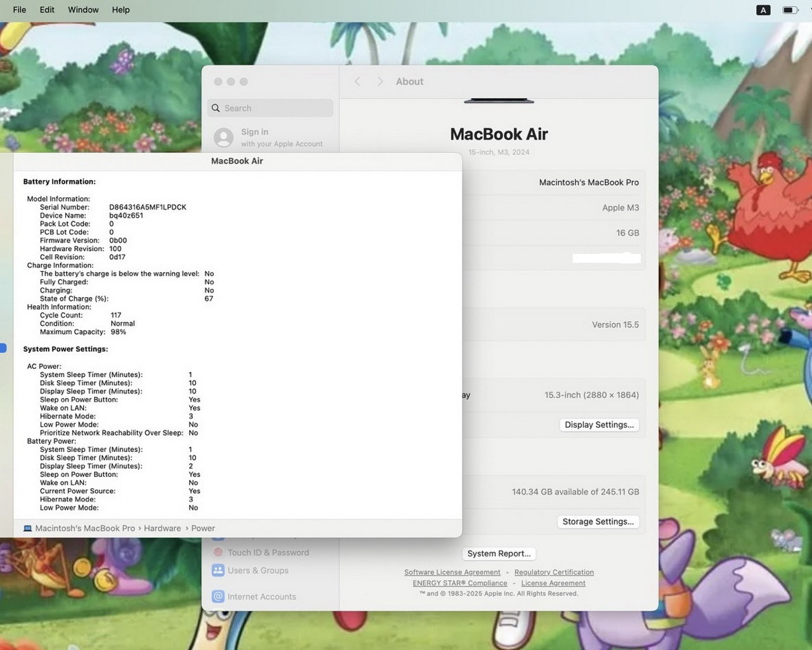This screenshot has width=812, height=650.
Task: Select Users & Groups in sidebar
Action: pos(258,570)
